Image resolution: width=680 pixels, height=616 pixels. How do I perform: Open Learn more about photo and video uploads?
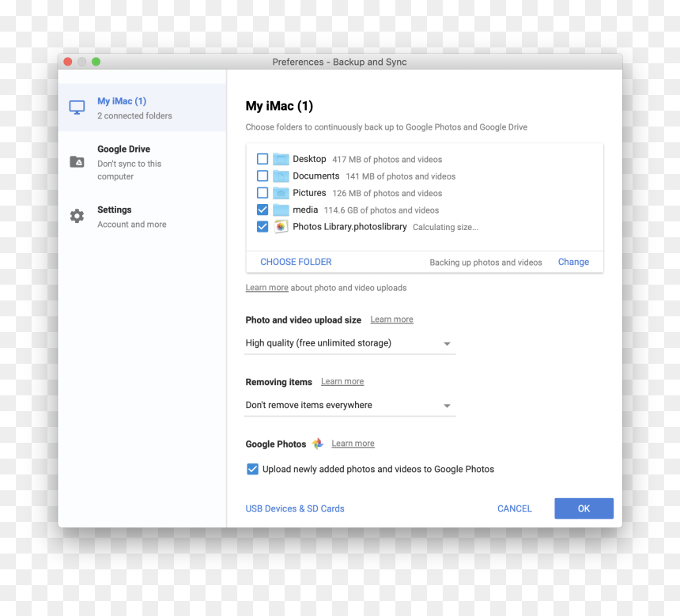266,288
